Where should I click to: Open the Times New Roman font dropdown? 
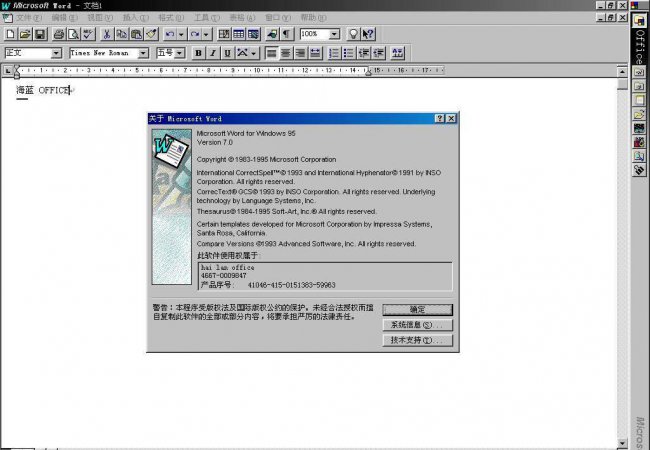[x=143, y=53]
